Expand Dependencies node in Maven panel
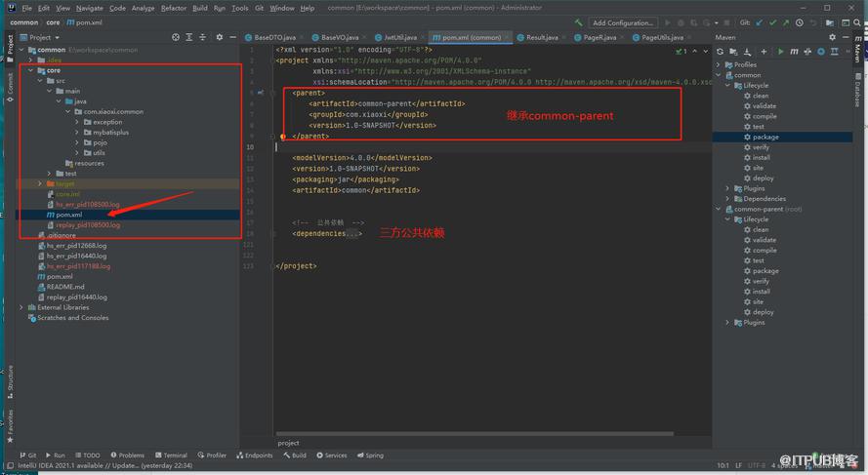The image size is (868, 475). coord(727,199)
